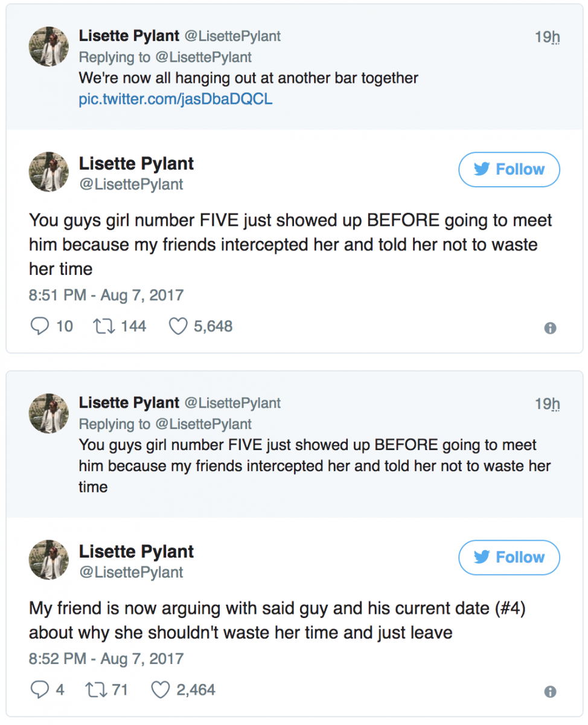Click Lisette Pylant avatar on the top quoted tweet
The width and height of the screenshot is (588, 725).
[49, 47]
